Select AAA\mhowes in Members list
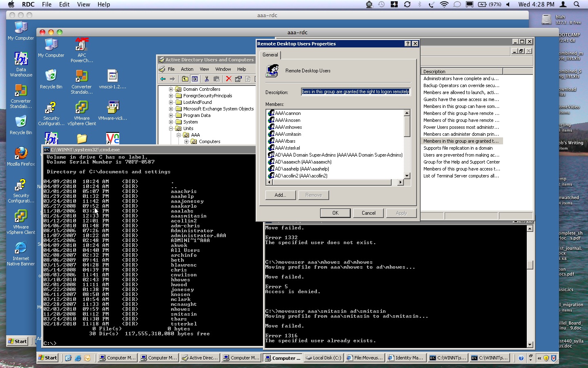The width and height of the screenshot is (588, 368). pos(288,127)
